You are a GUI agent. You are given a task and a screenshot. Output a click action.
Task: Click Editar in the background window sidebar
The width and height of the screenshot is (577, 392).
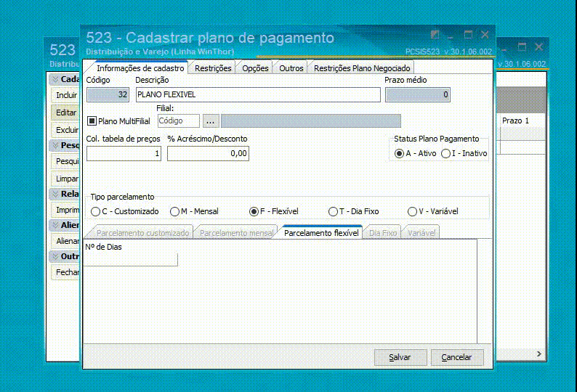click(66, 113)
